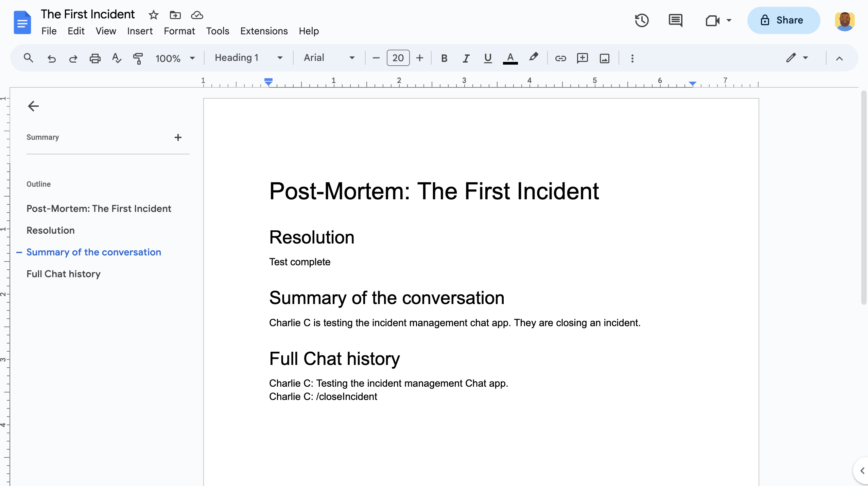Screen dimensions: 868x486
Task: Click the insert image icon
Action: [605, 58]
